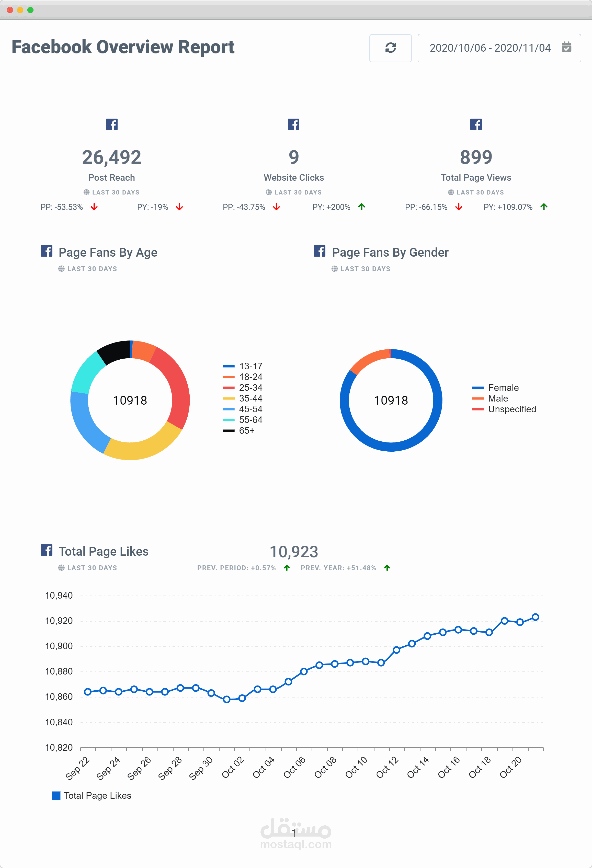
Task: Click the globe icon under Total Page Likes heading
Action: [x=61, y=568]
